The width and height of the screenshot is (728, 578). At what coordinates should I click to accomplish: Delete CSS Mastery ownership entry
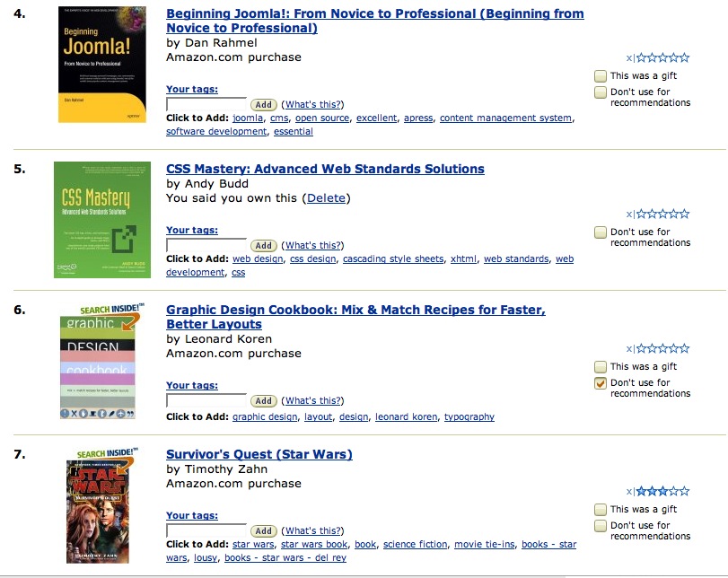[x=326, y=198]
